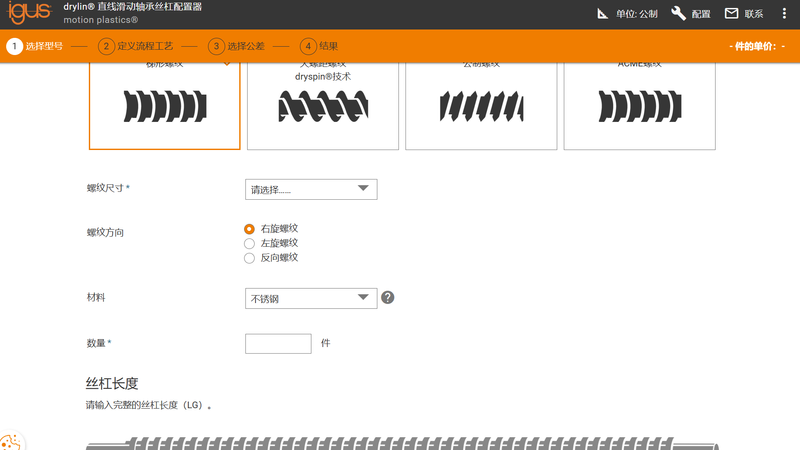Screen dimensions: 800x450
Task: Open the material dropdown showing 不锈钢
Action: pos(311,298)
